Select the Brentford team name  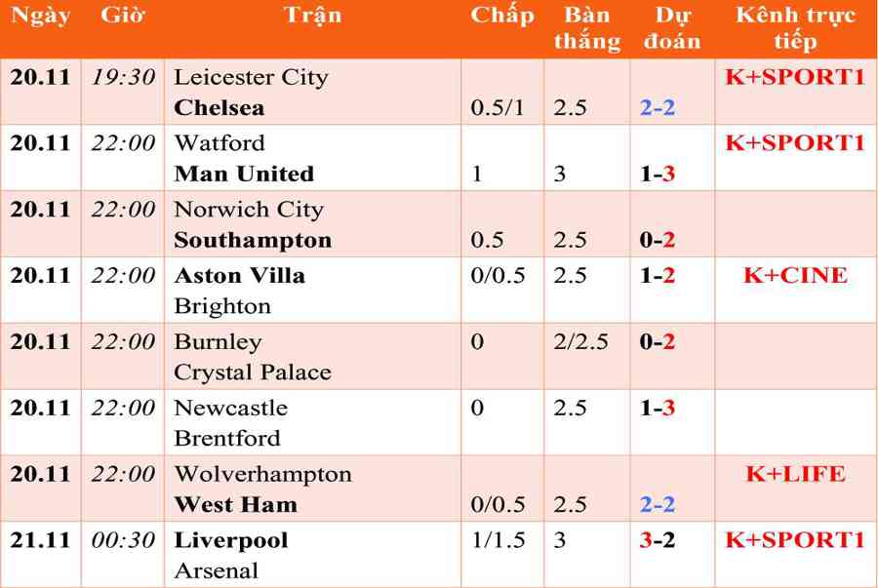227,438
